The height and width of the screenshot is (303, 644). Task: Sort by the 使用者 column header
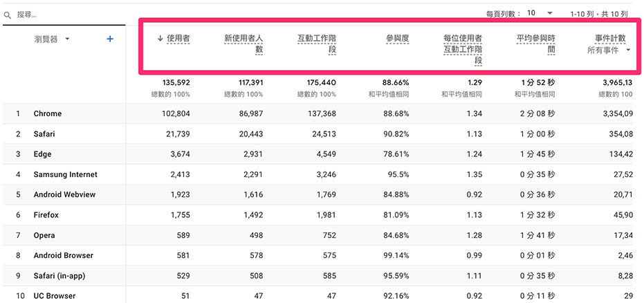(x=178, y=39)
